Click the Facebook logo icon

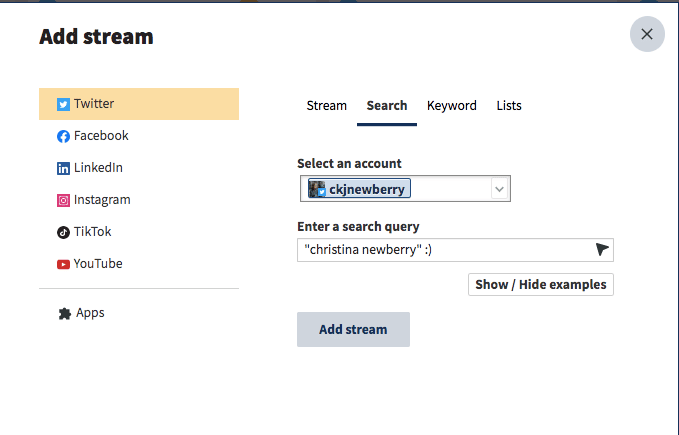63,136
